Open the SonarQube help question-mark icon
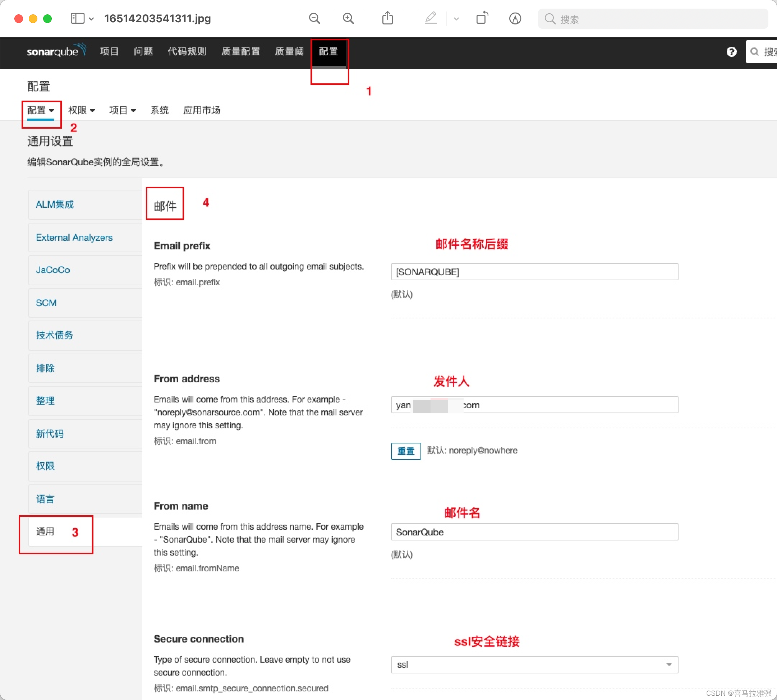This screenshot has height=700, width=777. 731,51
